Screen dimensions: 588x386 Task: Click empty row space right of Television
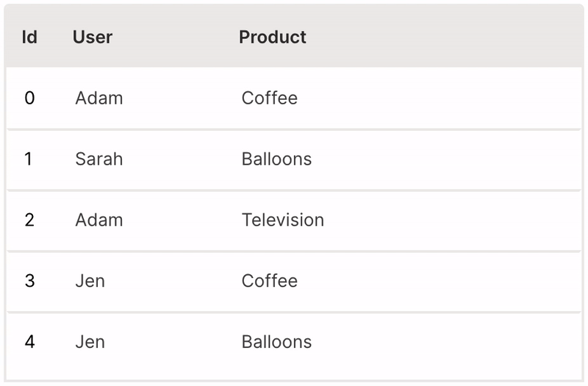456,220
